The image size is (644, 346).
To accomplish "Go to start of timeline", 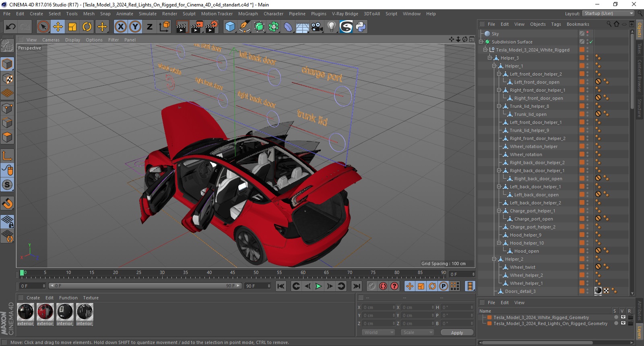I will point(281,286).
